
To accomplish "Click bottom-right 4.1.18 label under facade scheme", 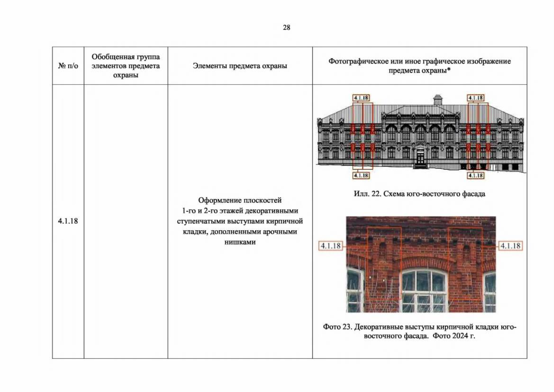I will click(476, 175).
